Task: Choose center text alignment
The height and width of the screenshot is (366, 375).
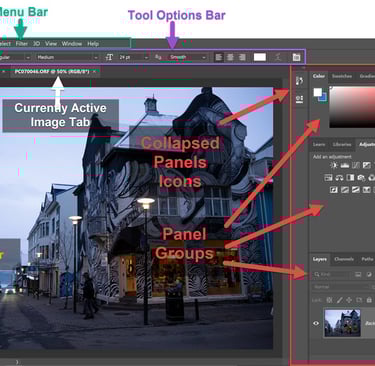Action: (x=230, y=57)
